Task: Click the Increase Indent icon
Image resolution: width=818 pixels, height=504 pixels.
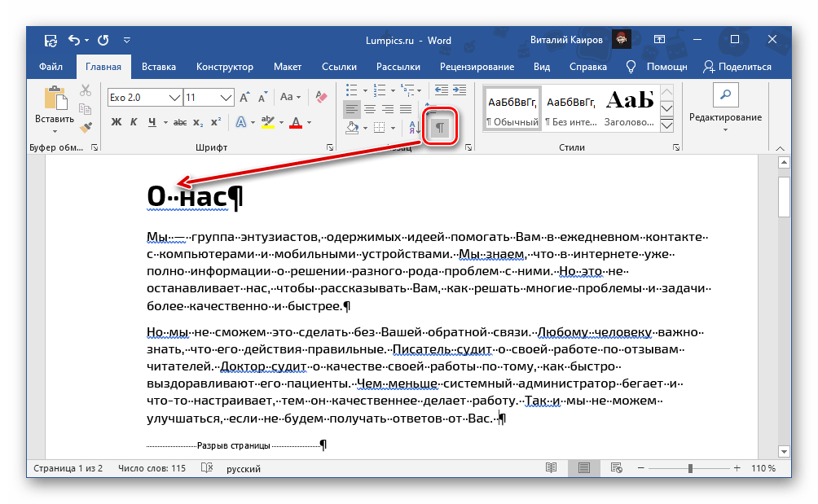Action: point(459,90)
